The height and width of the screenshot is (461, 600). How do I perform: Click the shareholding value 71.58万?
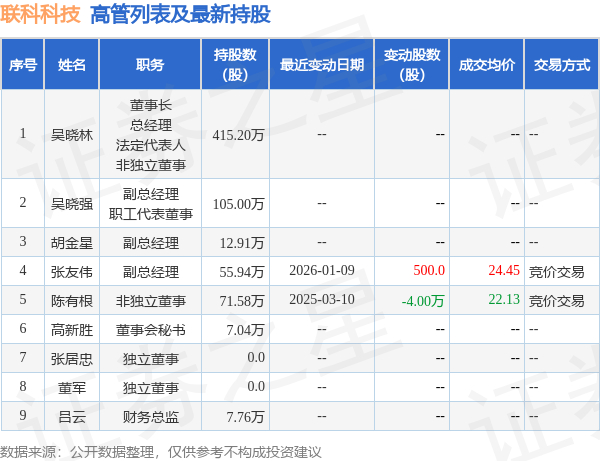(x=242, y=301)
